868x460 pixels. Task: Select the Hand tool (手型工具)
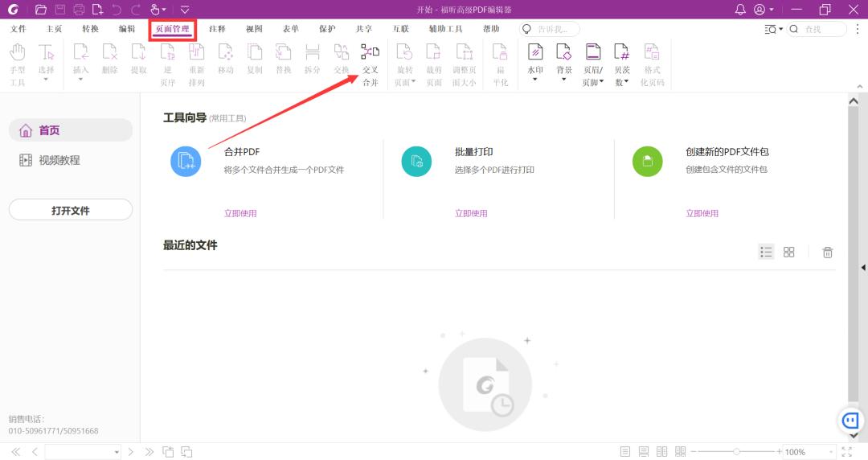click(x=18, y=65)
